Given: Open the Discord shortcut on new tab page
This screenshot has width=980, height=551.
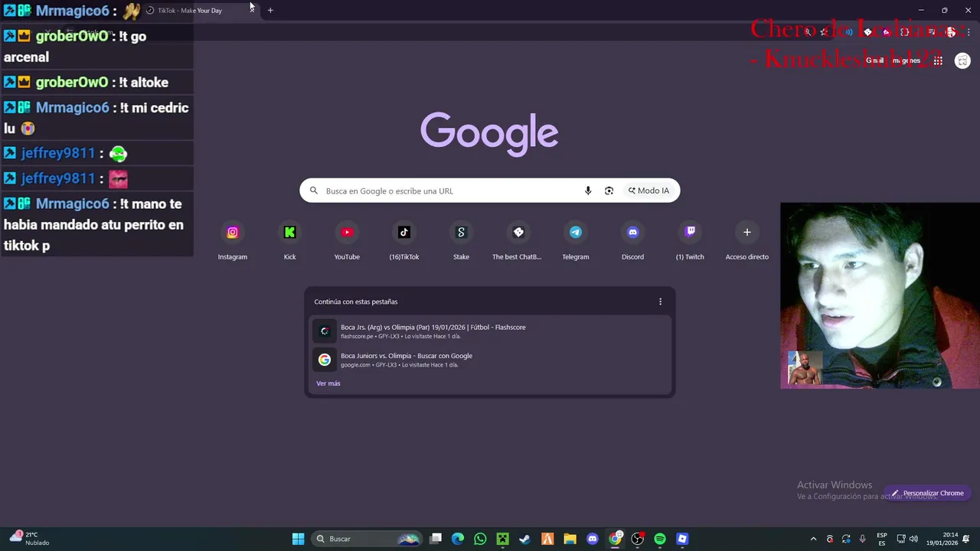Looking at the screenshot, I should pos(632,241).
